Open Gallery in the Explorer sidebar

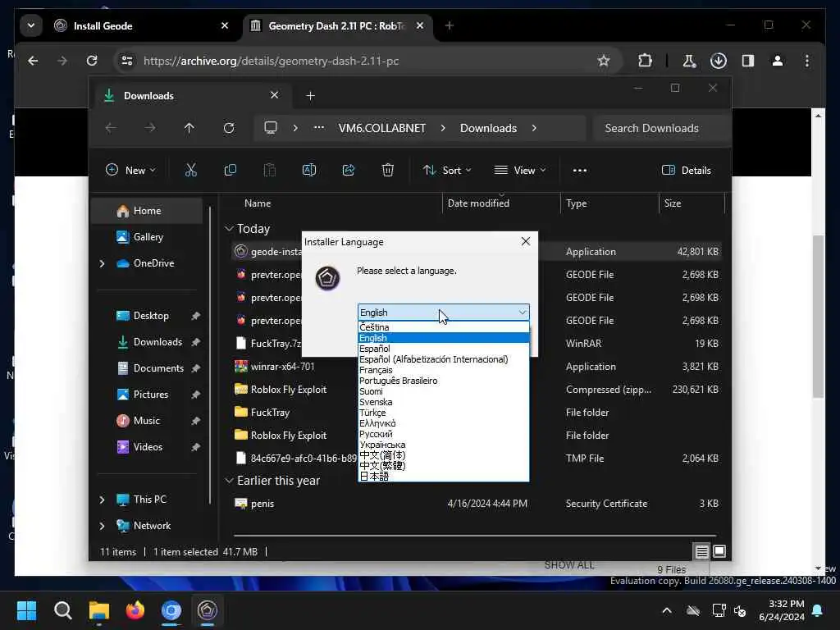point(148,237)
